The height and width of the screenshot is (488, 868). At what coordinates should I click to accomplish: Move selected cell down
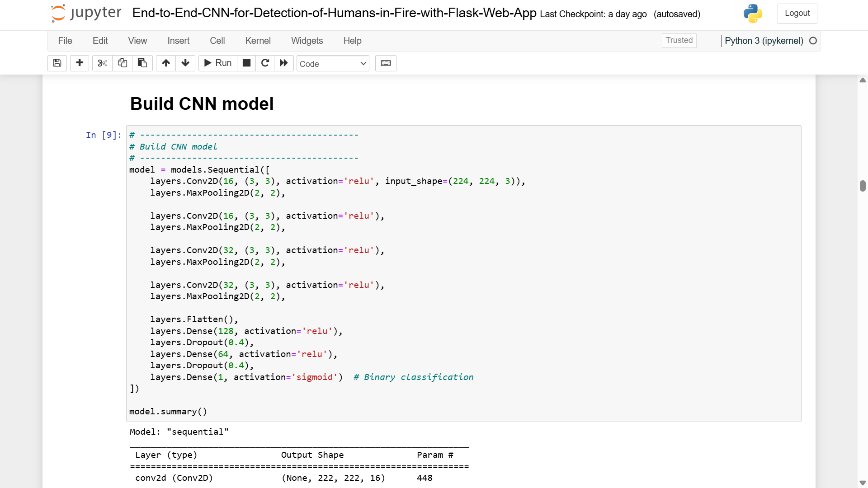tap(185, 63)
